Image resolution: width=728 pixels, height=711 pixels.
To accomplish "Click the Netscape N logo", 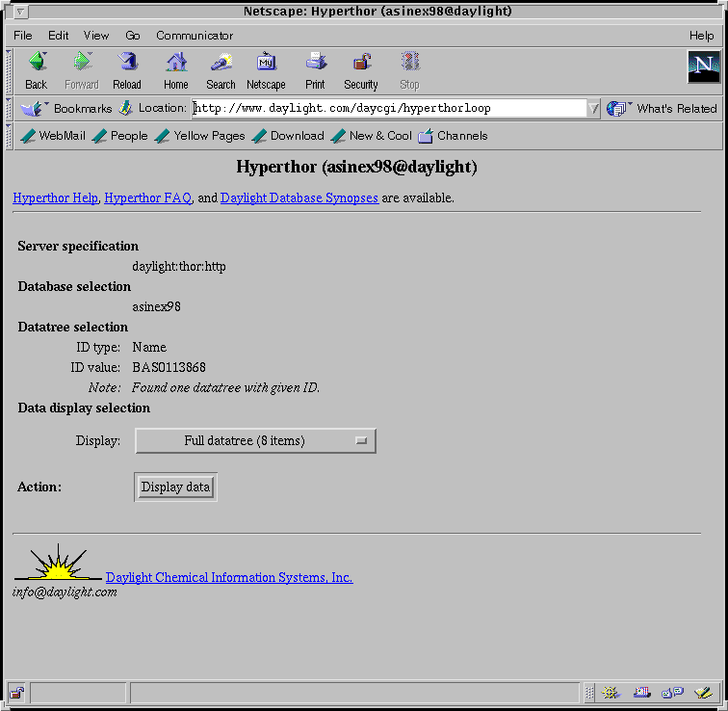I will coord(704,67).
